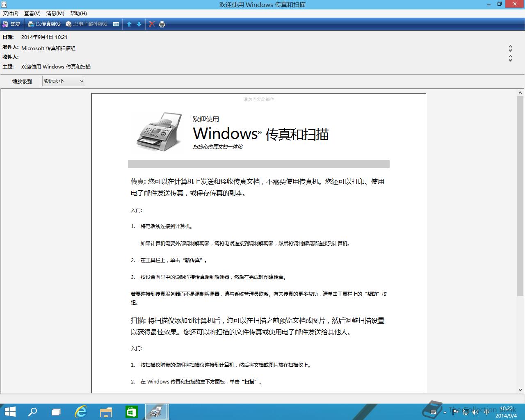Click step 1 将电话线连接到计算机
The image size is (525, 420).
coord(167,226)
